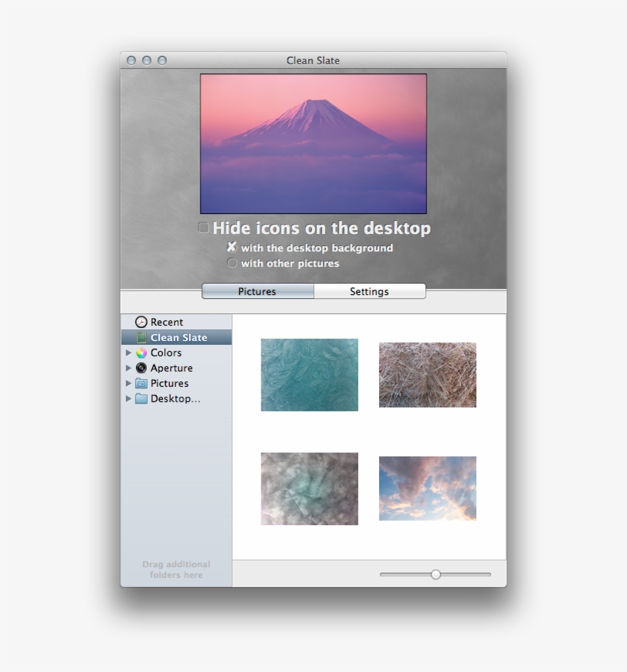
Task: Expand the Pictures folder tree
Action: tap(130, 383)
